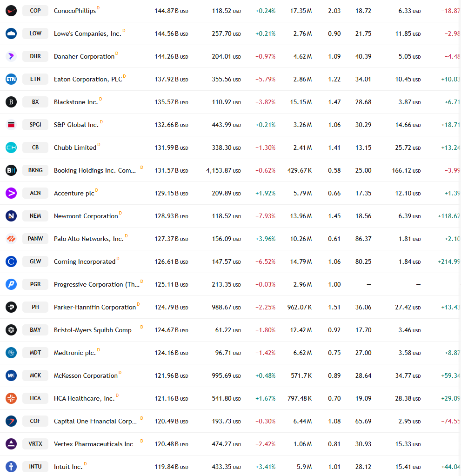The width and height of the screenshot is (461, 476).
Task: Open the BKNG ticker badge
Action: [35, 170]
